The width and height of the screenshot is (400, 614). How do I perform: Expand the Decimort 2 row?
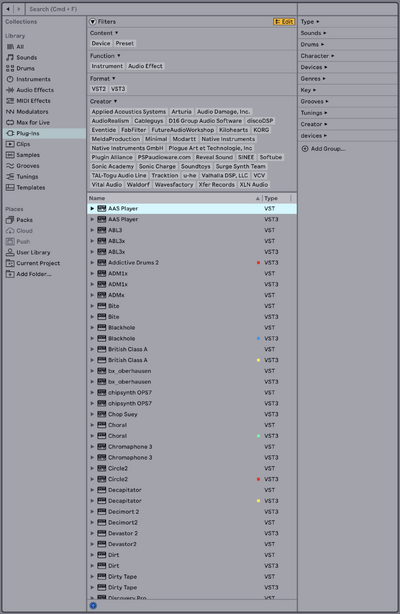[92, 512]
